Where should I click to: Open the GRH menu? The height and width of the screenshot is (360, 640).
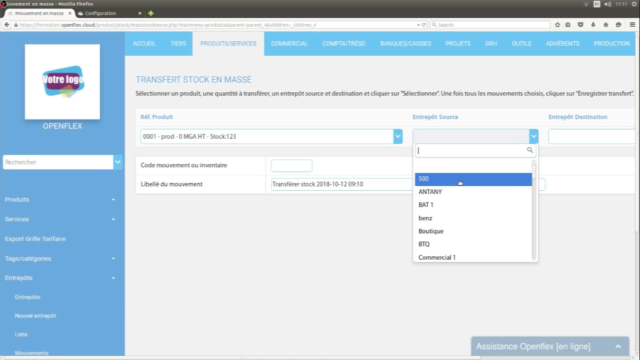point(491,44)
